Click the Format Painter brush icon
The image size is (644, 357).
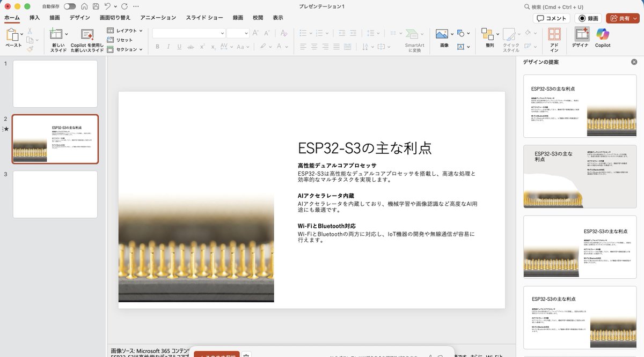[30, 49]
